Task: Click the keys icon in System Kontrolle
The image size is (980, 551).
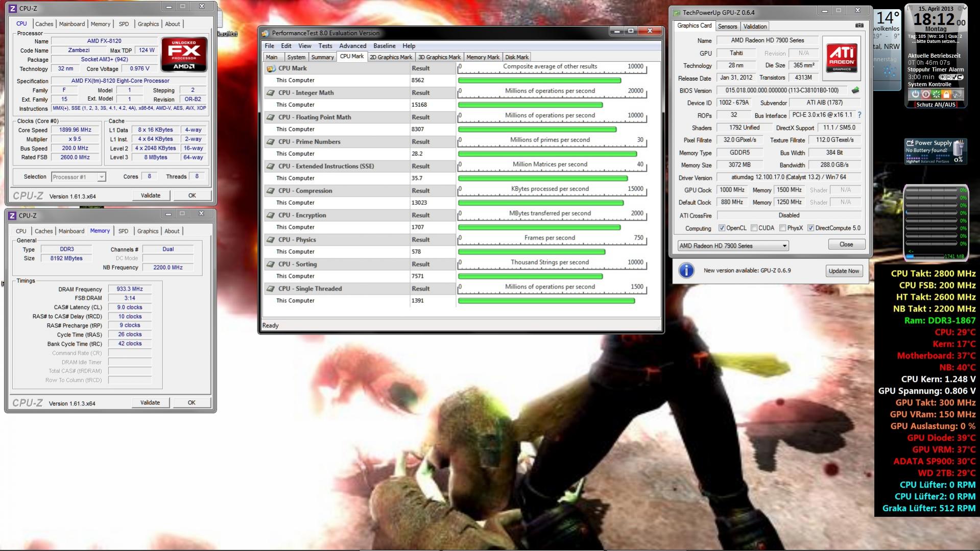Action: click(x=957, y=94)
